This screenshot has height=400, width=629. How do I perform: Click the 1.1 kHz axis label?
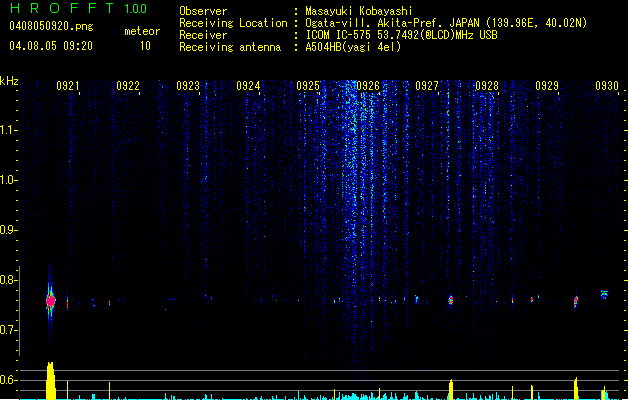[x=8, y=130]
